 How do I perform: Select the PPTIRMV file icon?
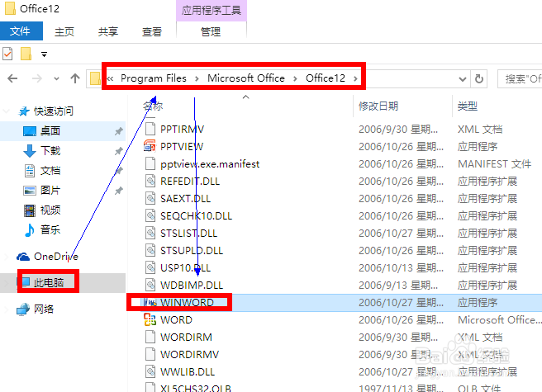click(x=150, y=129)
